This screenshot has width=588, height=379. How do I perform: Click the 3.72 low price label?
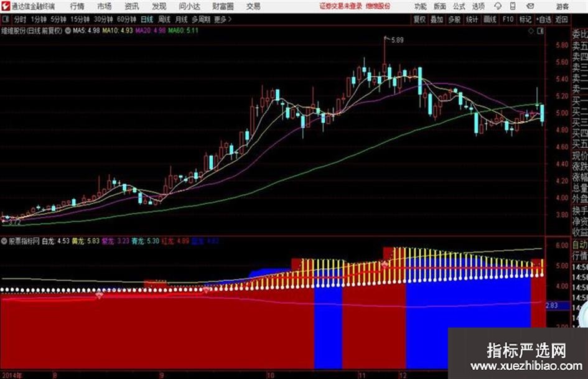click(x=15, y=223)
